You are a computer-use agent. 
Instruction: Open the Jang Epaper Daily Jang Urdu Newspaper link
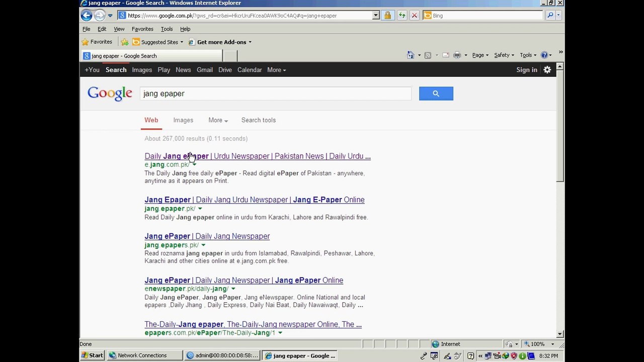coord(254,200)
